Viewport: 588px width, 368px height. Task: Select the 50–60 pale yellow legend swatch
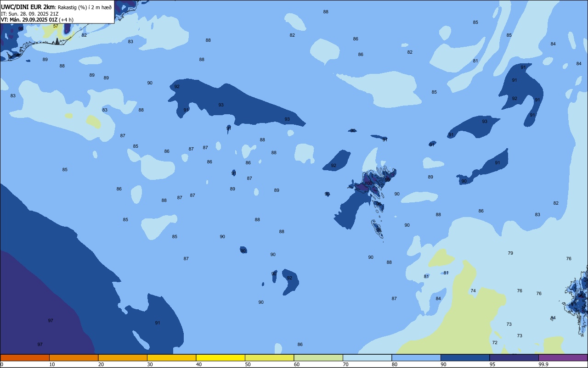click(269, 357)
